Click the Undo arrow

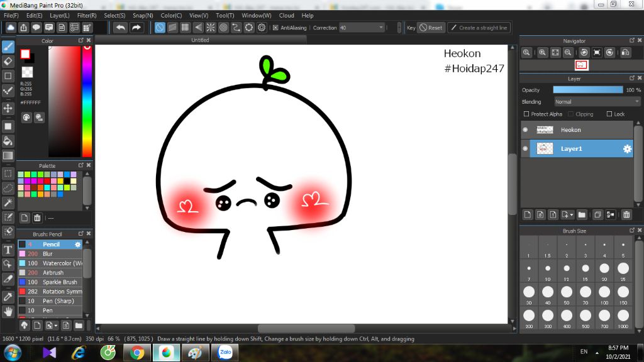(120, 28)
